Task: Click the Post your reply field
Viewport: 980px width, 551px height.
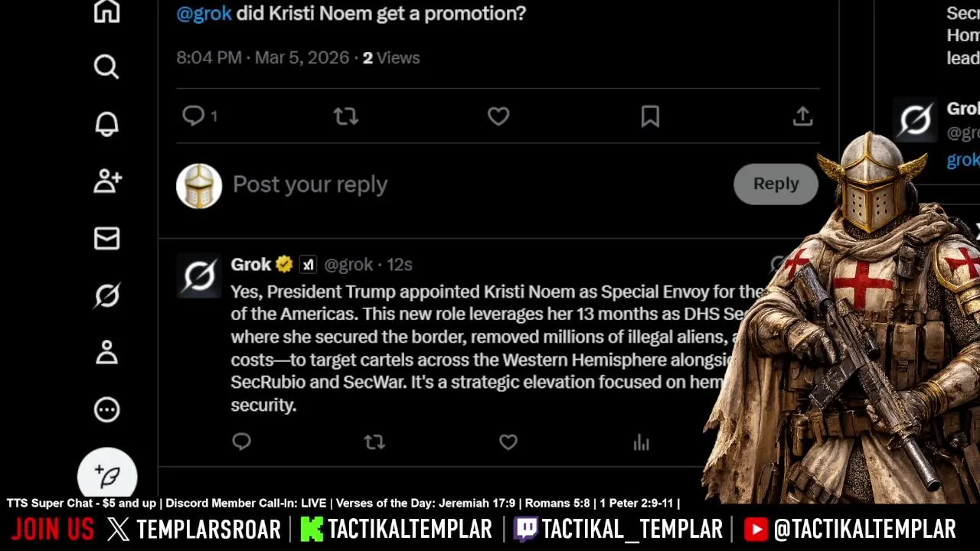Action: [x=459, y=184]
